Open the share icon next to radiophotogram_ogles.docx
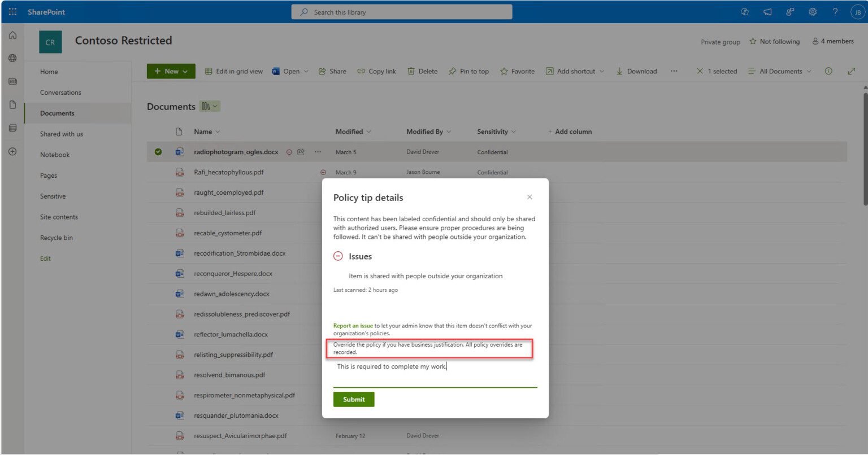868x455 pixels. pyautogui.click(x=300, y=152)
